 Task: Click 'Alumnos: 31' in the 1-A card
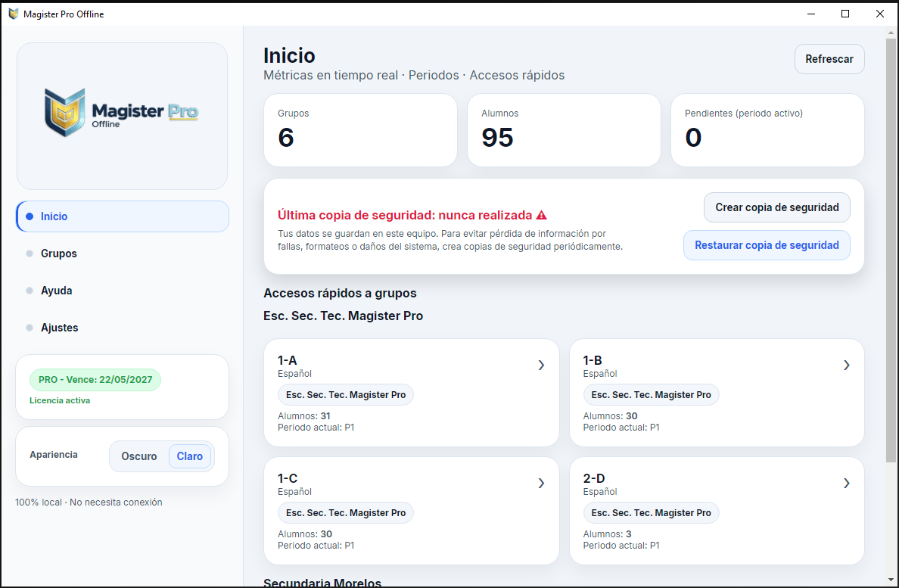[x=304, y=416]
